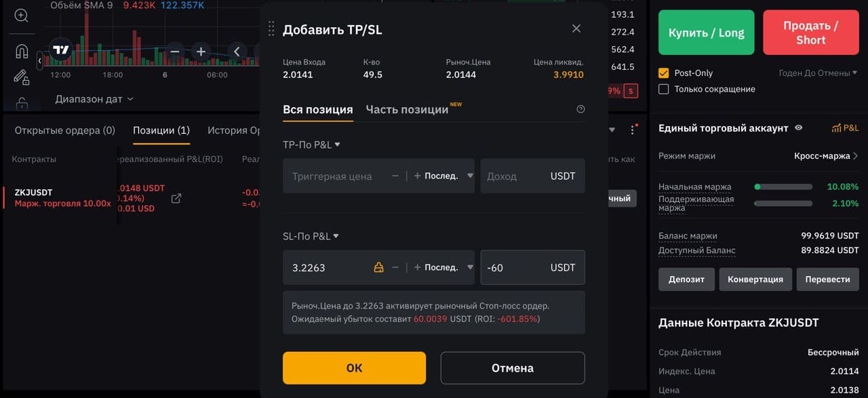Expand the SL-По P&L dropdown

pyautogui.click(x=311, y=236)
